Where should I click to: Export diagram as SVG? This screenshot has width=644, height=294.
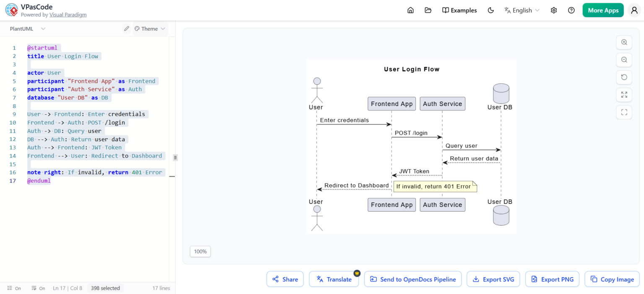tap(493, 279)
